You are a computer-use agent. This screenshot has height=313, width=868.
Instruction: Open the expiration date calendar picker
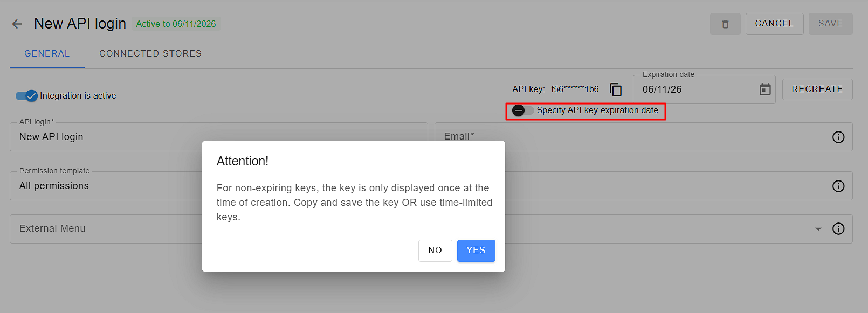[765, 89]
